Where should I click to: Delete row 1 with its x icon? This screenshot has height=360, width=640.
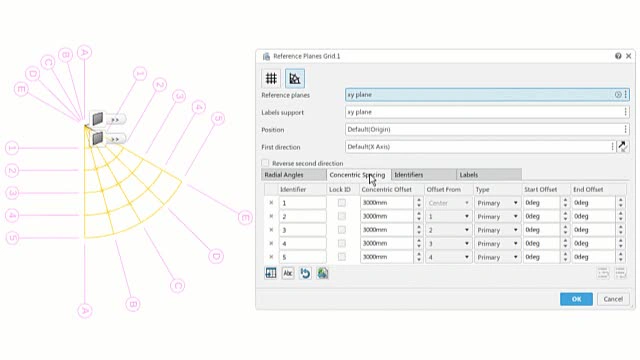[271, 203]
